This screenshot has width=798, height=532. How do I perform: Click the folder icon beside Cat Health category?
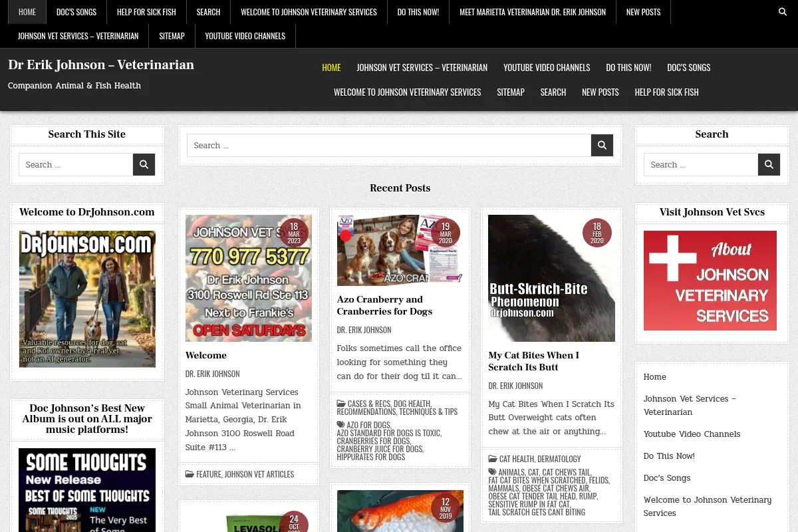[493, 459]
